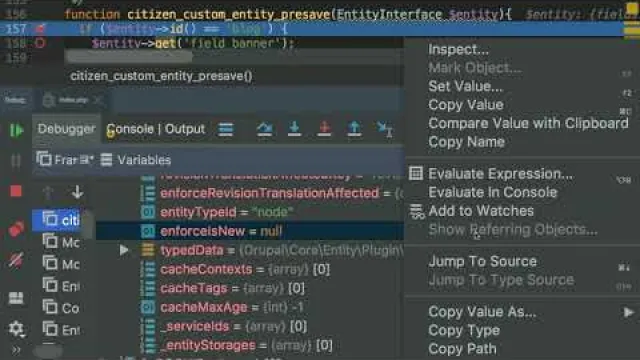Open debugger settings gear icon

tap(16, 328)
